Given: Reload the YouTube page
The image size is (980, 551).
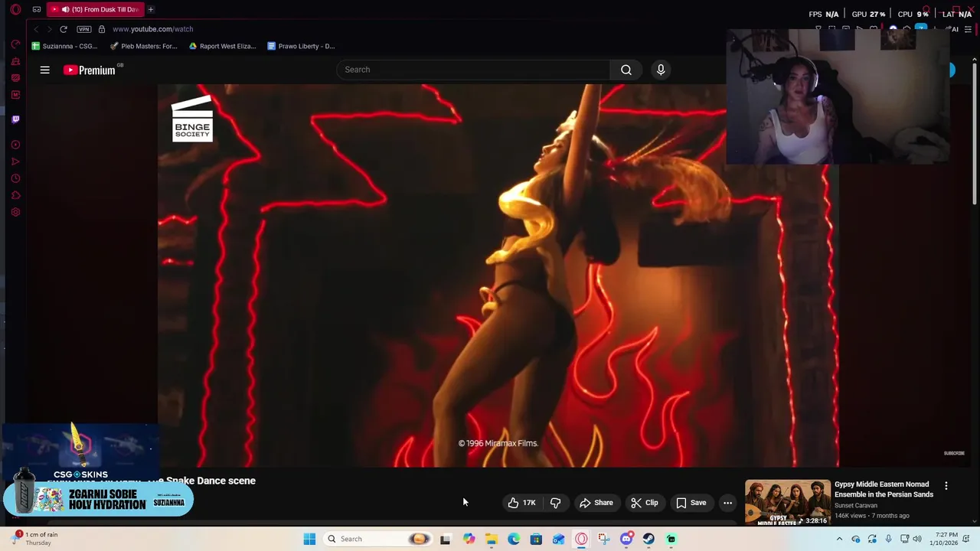Looking at the screenshot, I should point(64,29).
